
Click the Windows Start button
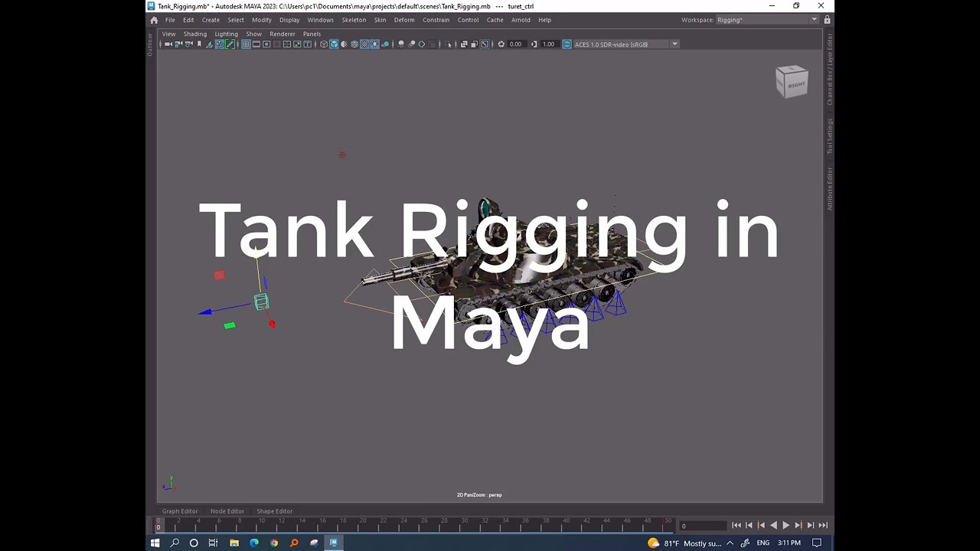(155, 543)
